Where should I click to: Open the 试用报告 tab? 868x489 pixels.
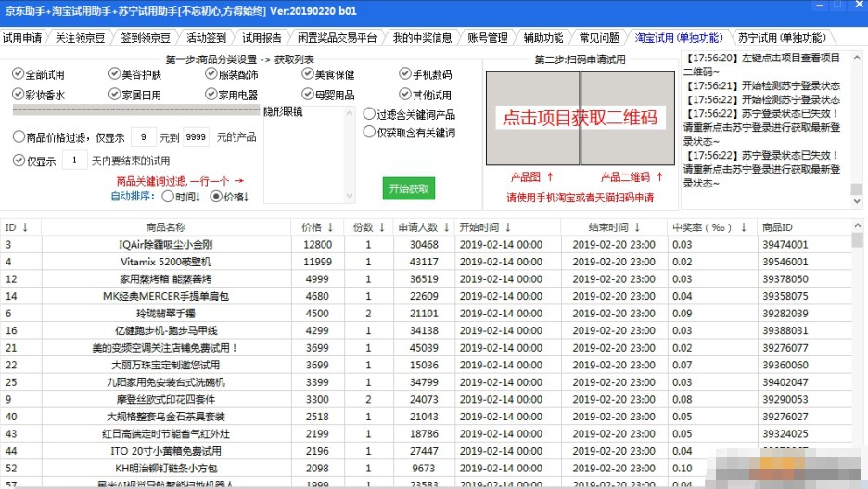tap(262, 38)
